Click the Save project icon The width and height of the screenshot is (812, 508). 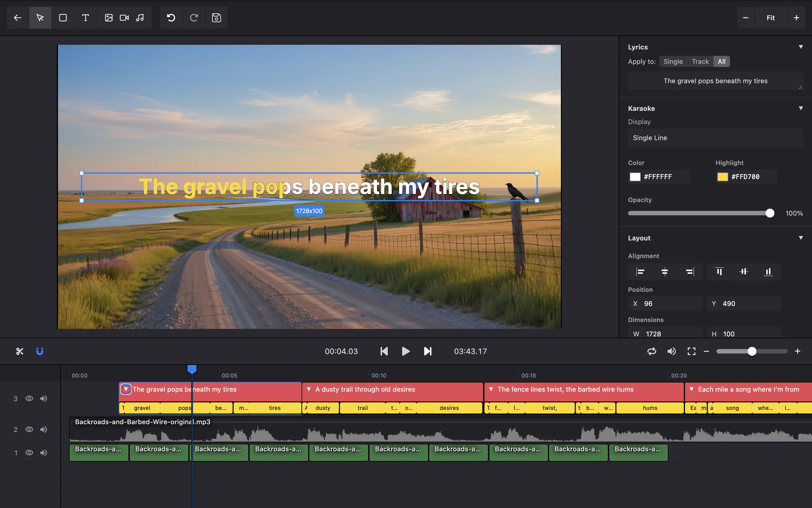[216, 18]
